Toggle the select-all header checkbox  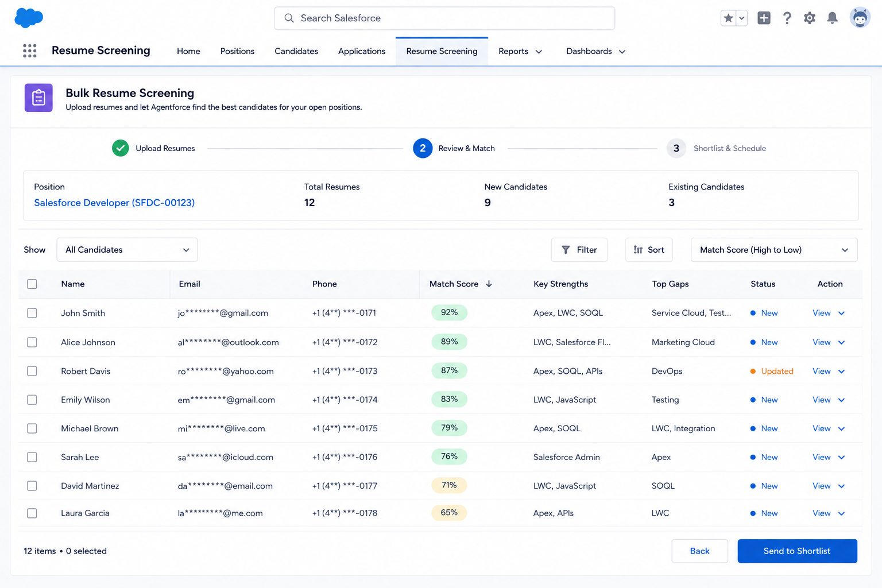(x=32, y=284)
